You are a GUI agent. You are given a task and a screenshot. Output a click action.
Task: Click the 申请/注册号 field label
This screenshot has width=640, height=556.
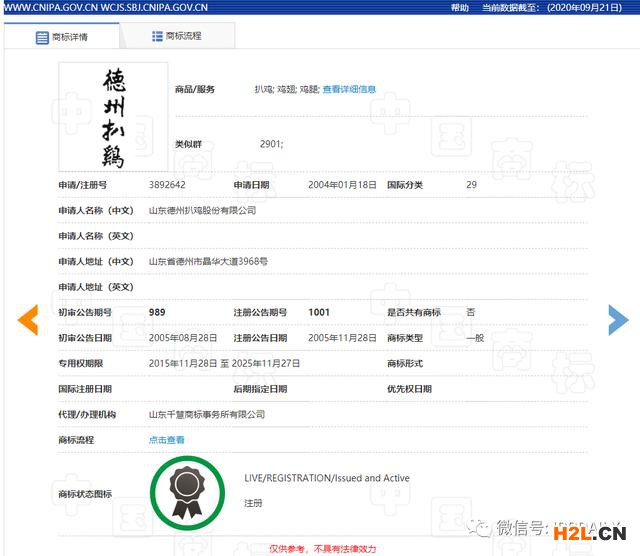point(82,185)
